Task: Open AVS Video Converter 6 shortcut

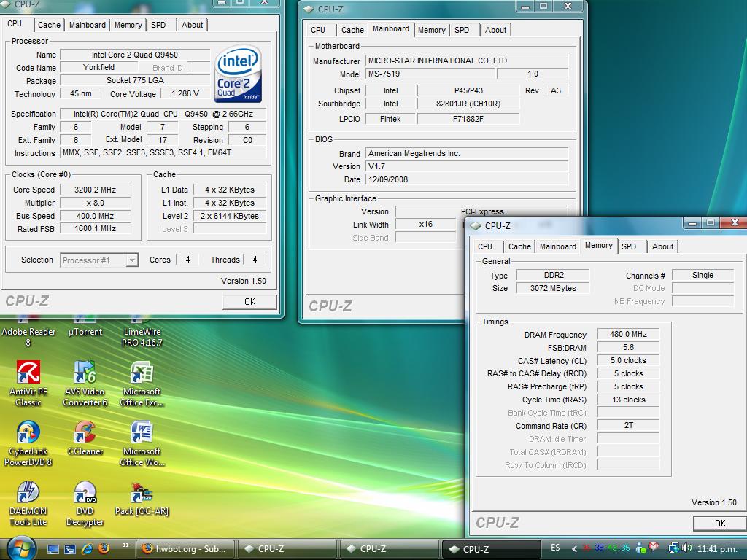Action: click(85, 384)
